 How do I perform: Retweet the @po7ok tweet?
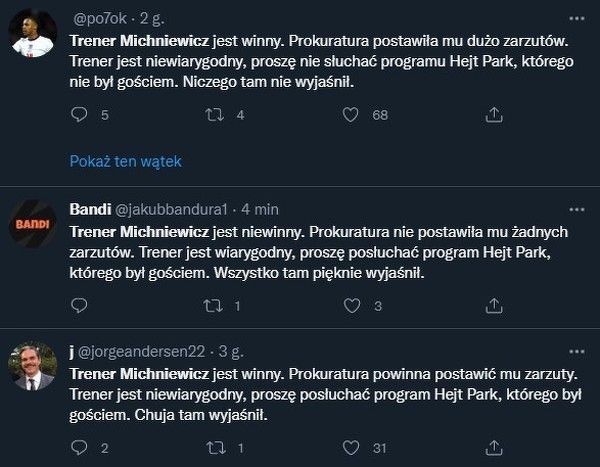[x=213, y=115]
